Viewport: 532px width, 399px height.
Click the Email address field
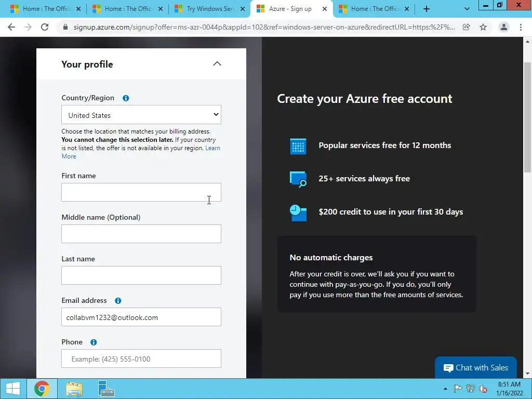[x=141, y=317]
